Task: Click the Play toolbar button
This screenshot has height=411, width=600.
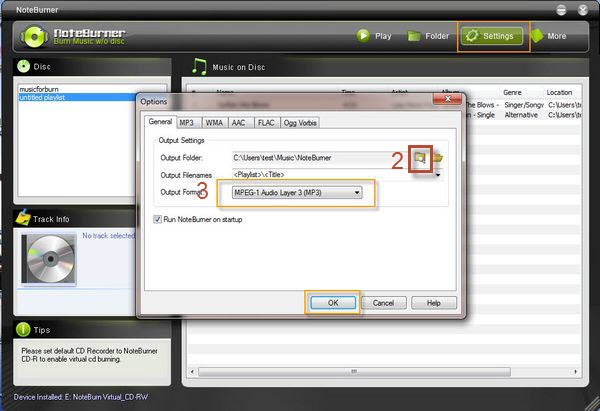Action: pyautogui.click(x=374, y=36)
